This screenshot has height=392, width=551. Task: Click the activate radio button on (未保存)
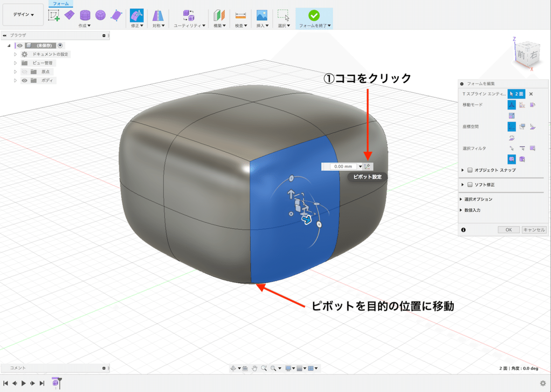(61, 45)
